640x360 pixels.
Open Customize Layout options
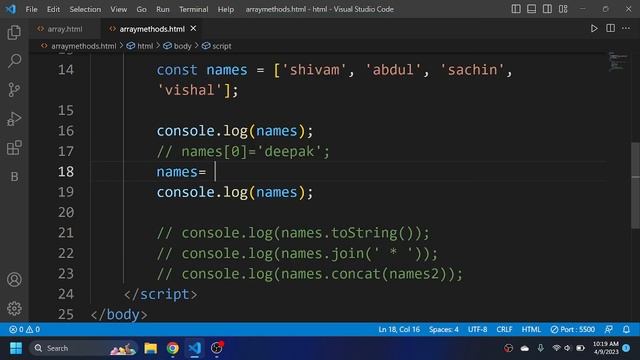pos(563,9)
